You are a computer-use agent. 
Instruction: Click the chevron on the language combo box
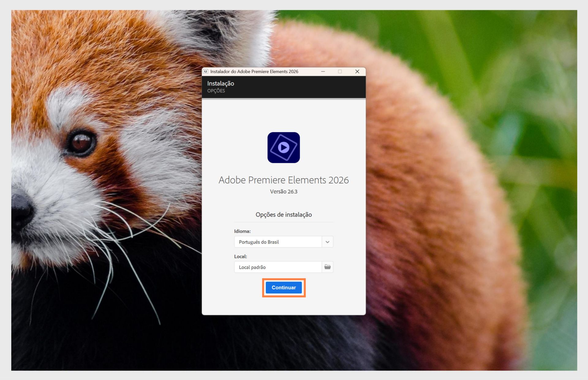(x=327, y=242)
